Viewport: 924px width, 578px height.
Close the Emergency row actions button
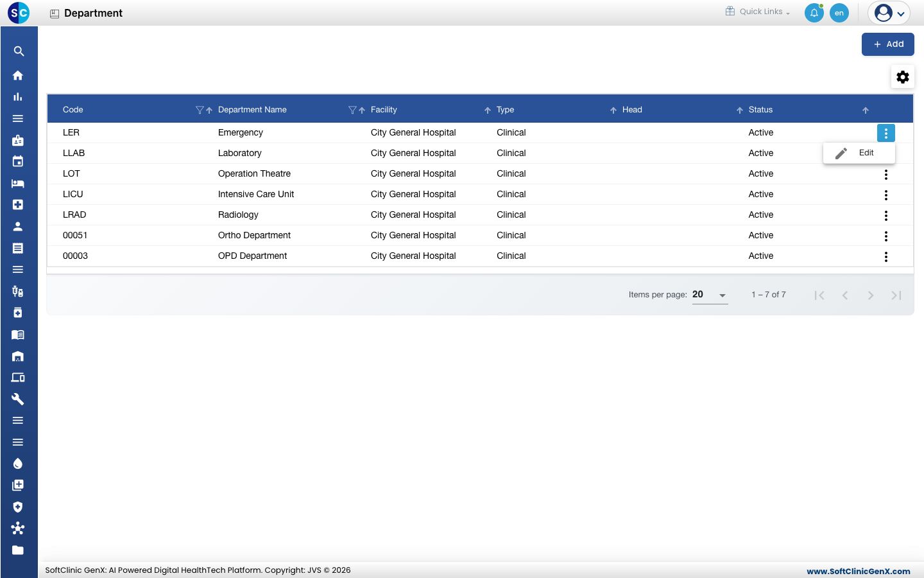[x=886, y=133]
